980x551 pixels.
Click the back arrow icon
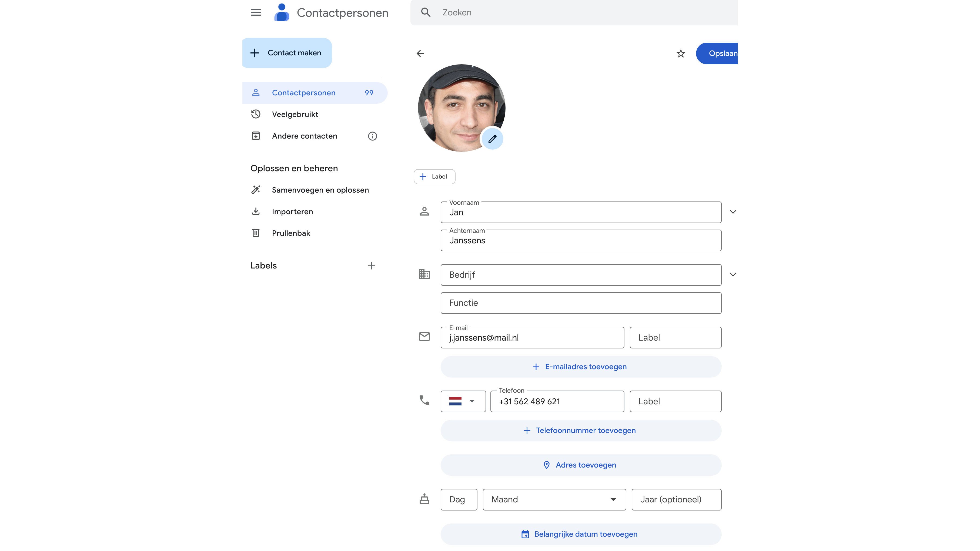[420, 54]
